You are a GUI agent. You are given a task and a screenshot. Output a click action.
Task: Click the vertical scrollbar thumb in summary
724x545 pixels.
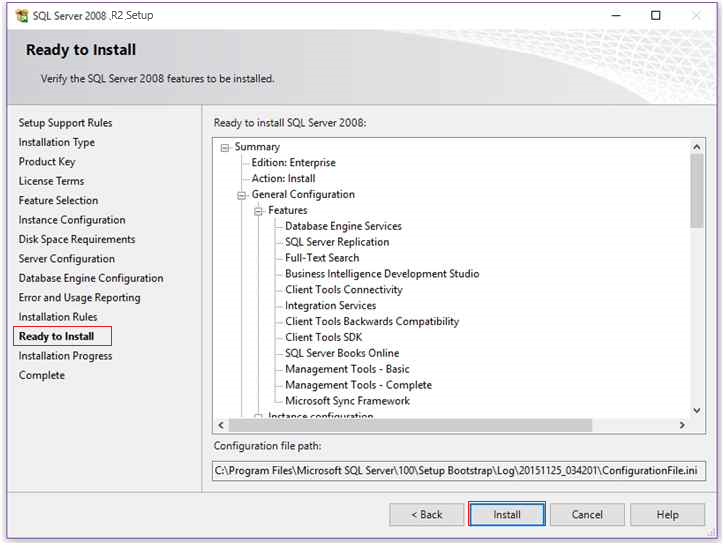tap(697, 191)
